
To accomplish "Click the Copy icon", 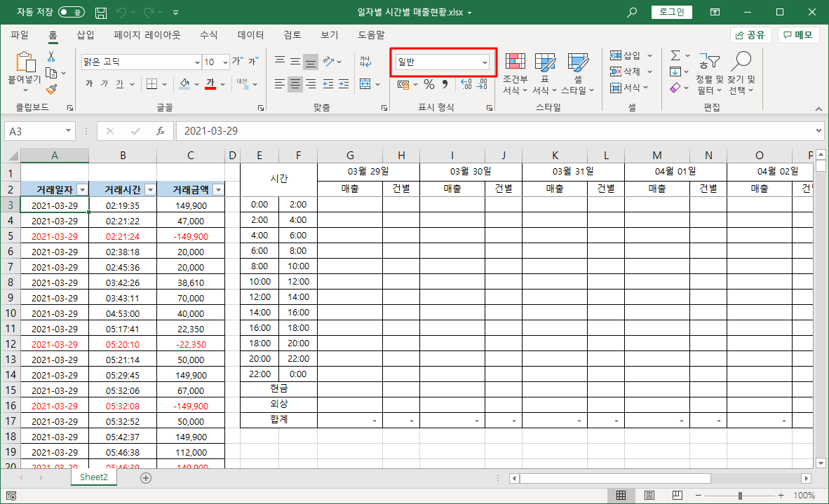I will [51, 73].
